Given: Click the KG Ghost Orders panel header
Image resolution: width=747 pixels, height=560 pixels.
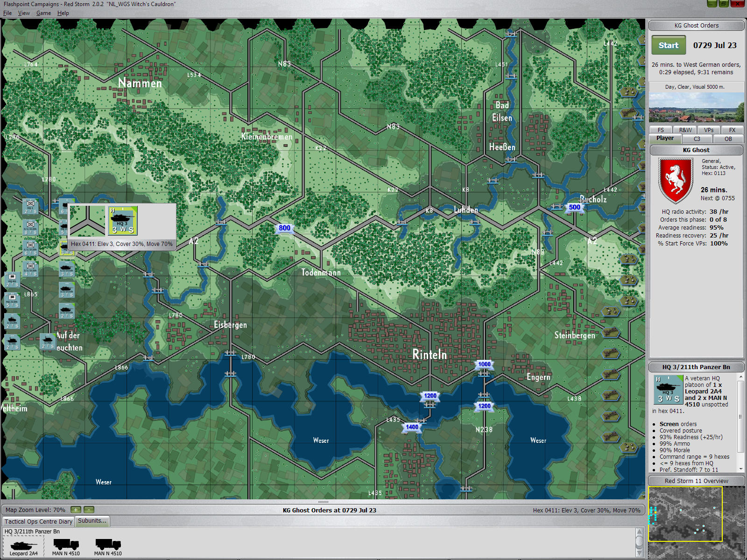Looking at the screenshot, I should tap(696, 26).
